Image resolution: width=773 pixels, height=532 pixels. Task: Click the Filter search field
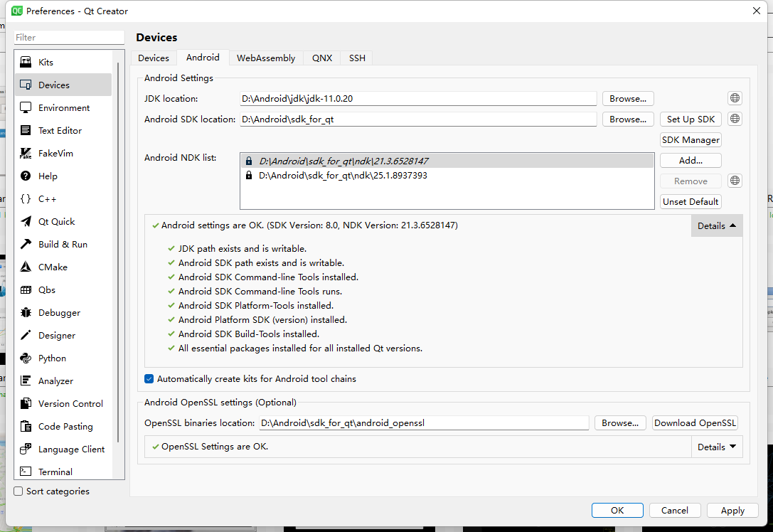tap(69, 38)
